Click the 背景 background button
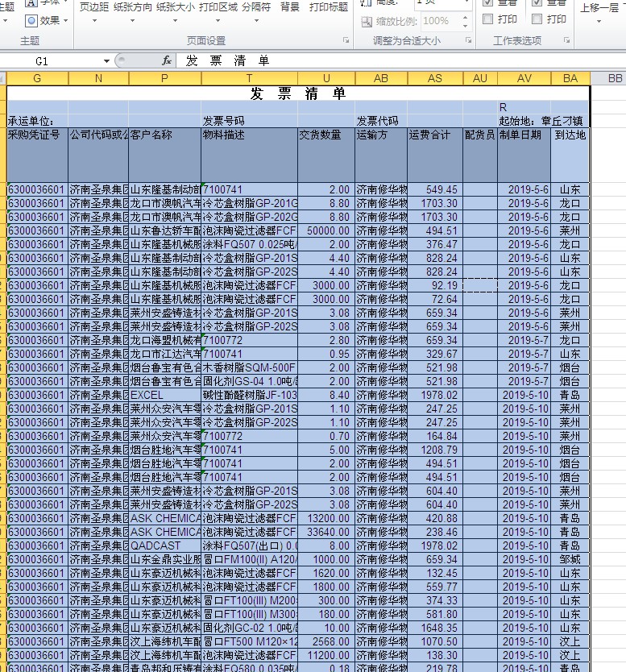 290,7
